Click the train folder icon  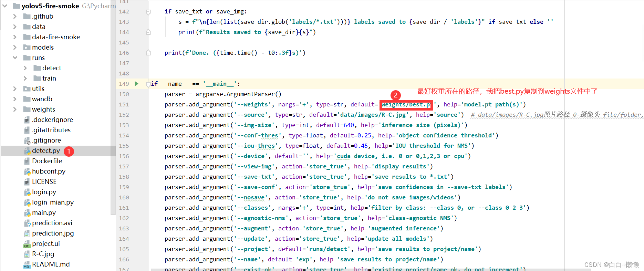click(37, 78)
